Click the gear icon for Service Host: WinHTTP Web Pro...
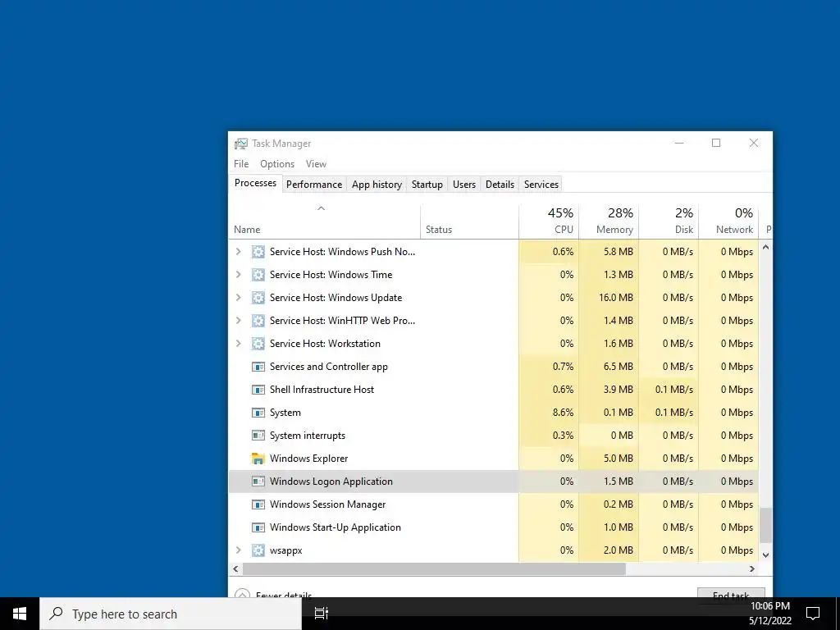This screenshot has width=840, height=630. (258, 321)
